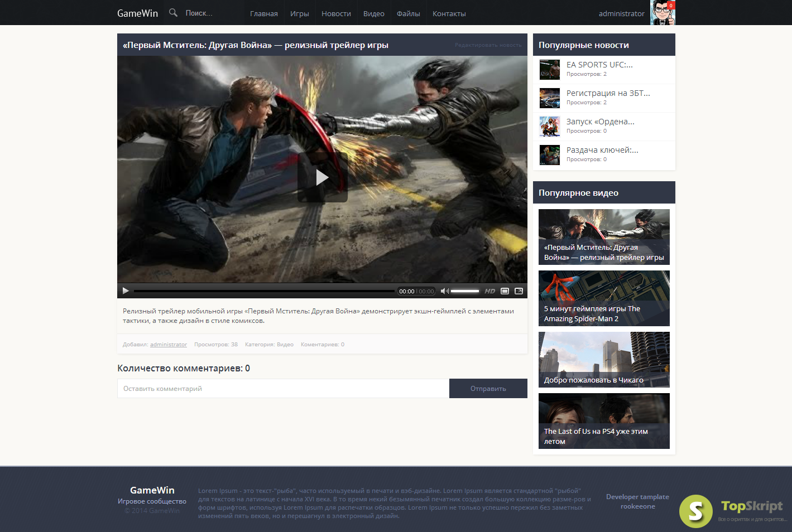The height and width of the screenshot is (532, 792).
Task: Click the GameWin footer logo text
Action: click(x=152, y=490)
